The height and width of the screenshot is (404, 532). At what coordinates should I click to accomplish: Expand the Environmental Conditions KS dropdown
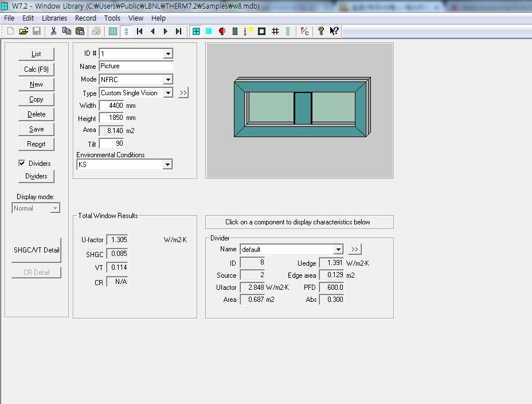pyautogui.click(x=167, y=165)
